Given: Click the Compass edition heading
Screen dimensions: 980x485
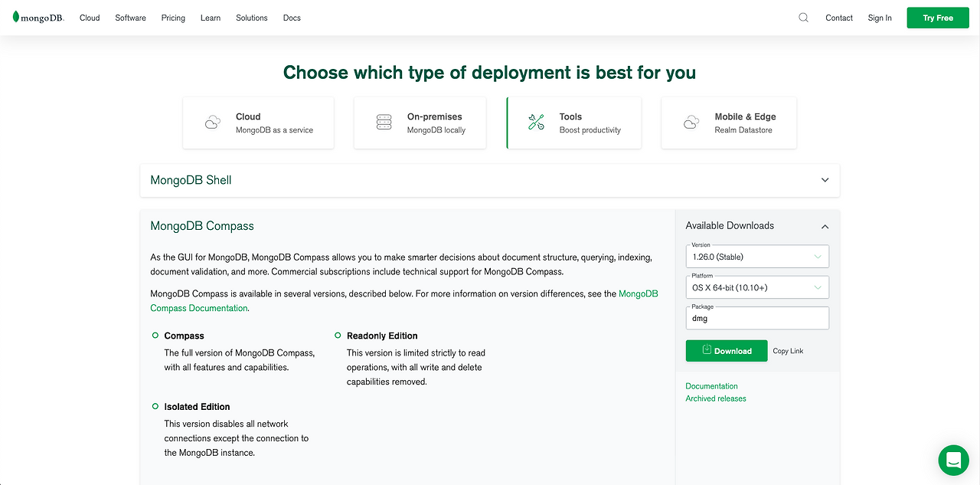Looking at the screenshot, I should [x=184, y=336].
